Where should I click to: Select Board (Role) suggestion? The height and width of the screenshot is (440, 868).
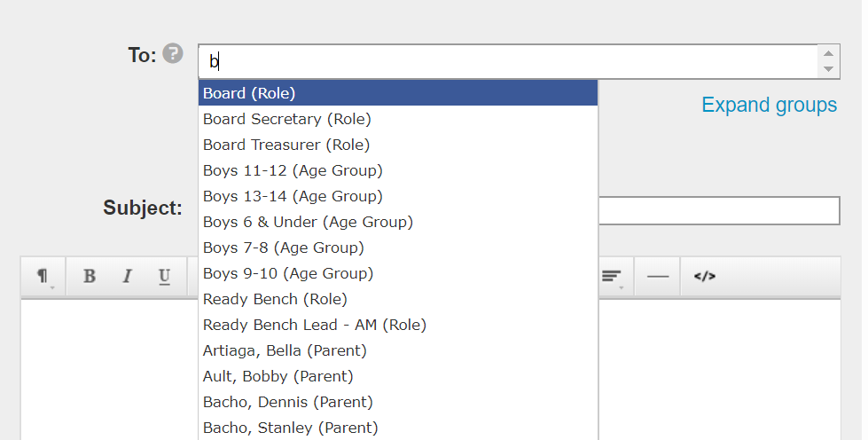coord(398,93)
